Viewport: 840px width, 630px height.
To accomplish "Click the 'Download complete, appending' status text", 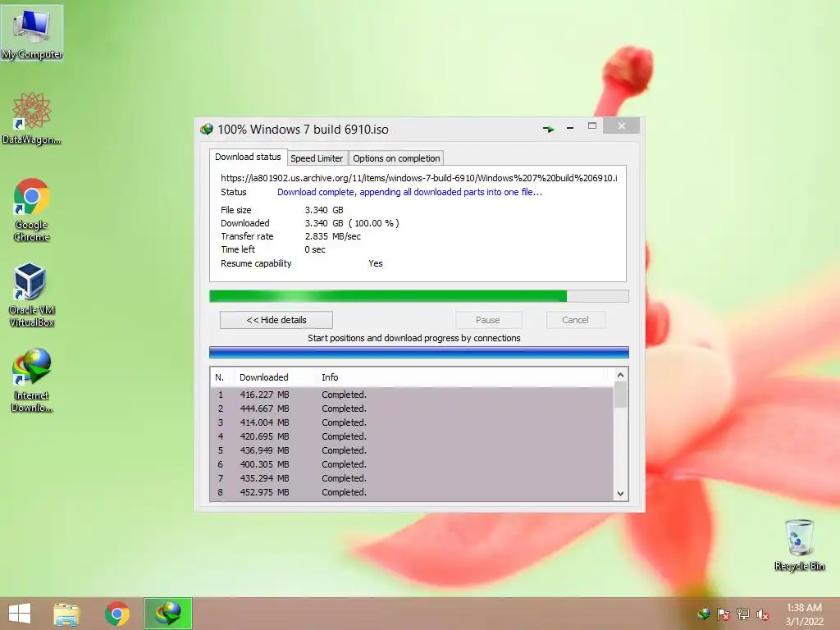I will point(410,192).
